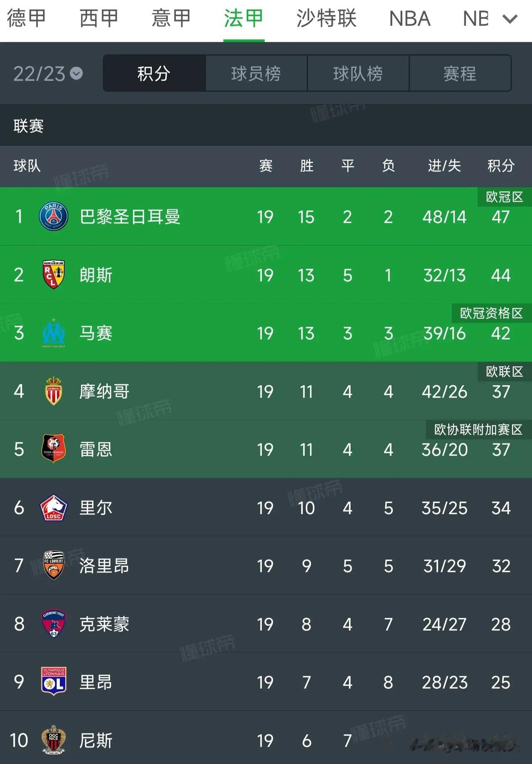Open the Olympique Lyonnais logo
The image size is (532, 764).
(x=54, y=682)
